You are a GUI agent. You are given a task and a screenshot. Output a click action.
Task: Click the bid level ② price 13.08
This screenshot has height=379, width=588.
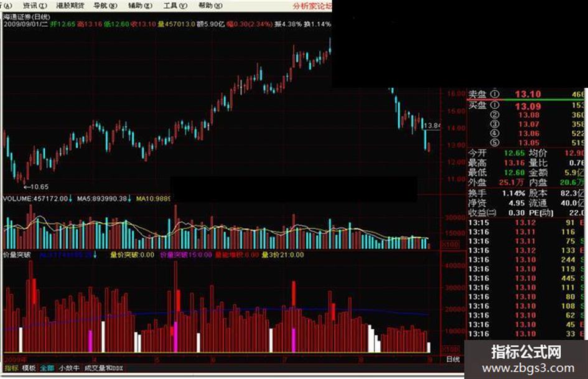[529, 115]
